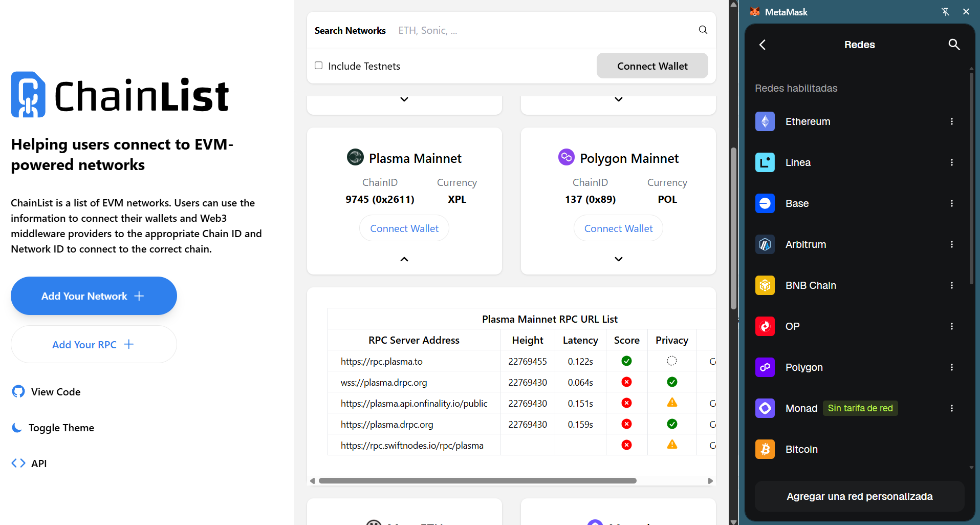The image size is (980, 525).
Task: Click the RPC table horizontal scrollbar
Action: 477,480
